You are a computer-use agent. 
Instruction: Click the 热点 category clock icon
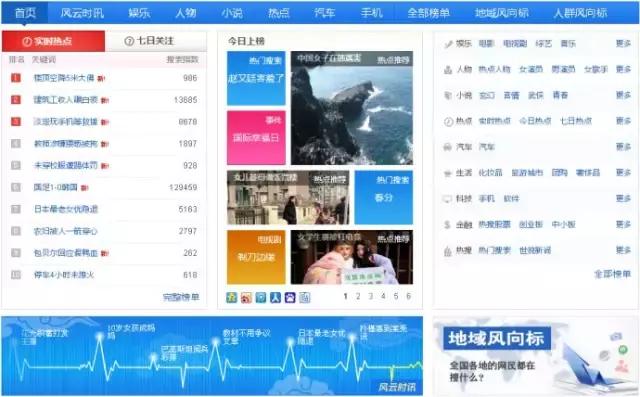(x=448, y=121)
